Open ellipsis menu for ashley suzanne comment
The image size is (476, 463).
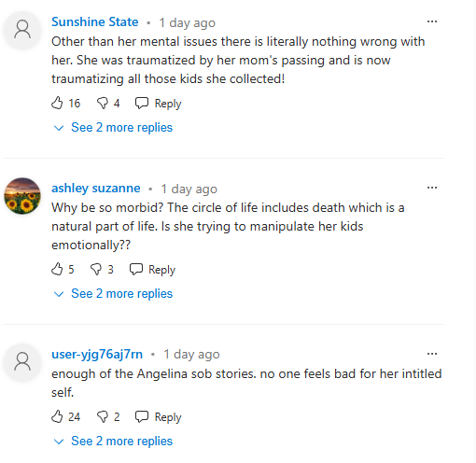pos(432,188)
